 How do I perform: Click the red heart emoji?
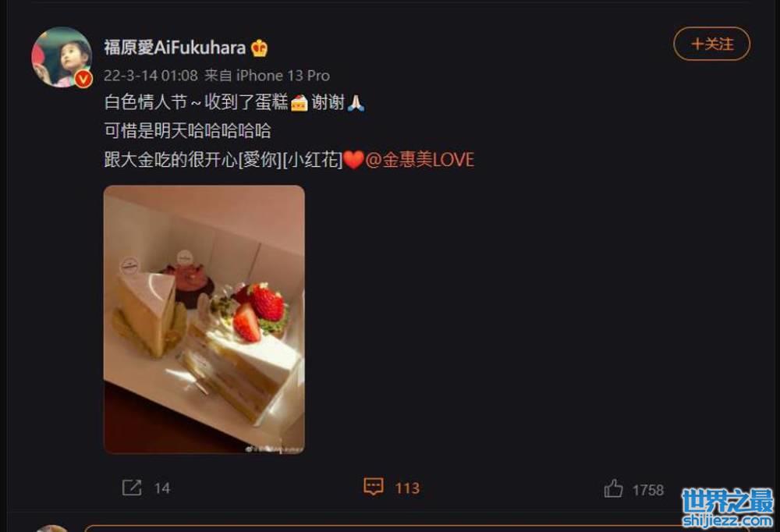(x=353, y=160)
